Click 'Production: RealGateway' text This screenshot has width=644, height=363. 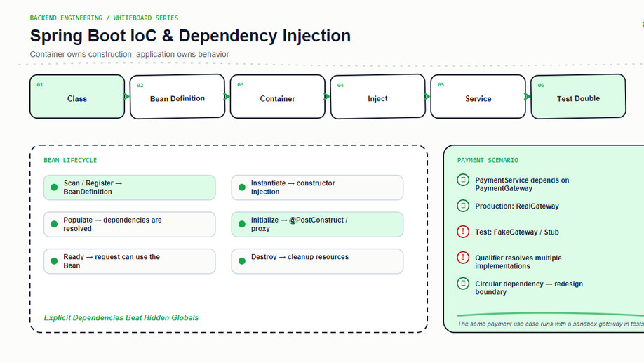517,206
